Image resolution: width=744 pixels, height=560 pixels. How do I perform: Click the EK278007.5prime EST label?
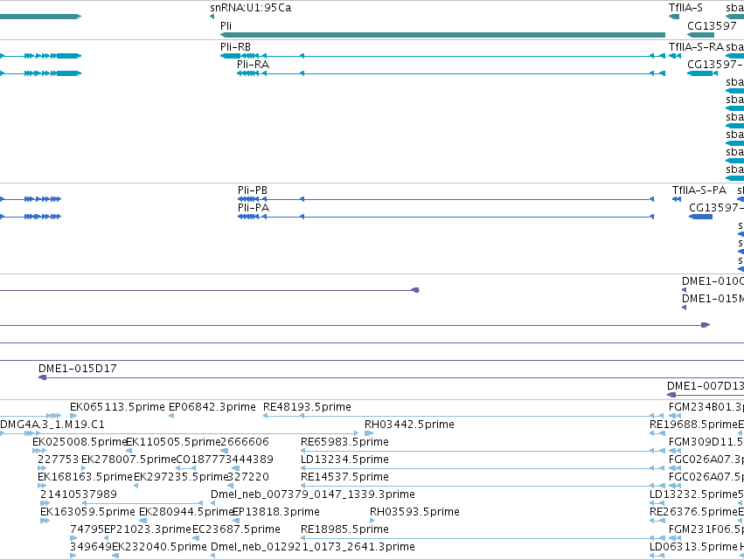pyautogui.click(x=129, y=460)
